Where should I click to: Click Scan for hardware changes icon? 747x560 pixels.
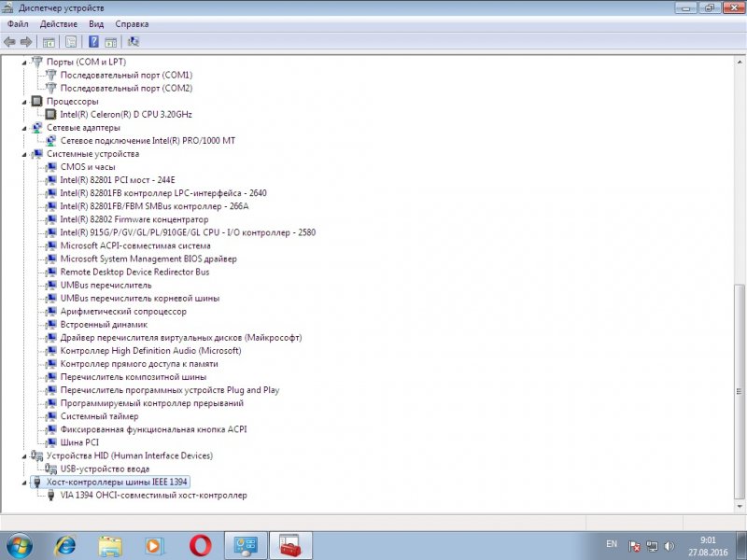click(x=134, y=42)
